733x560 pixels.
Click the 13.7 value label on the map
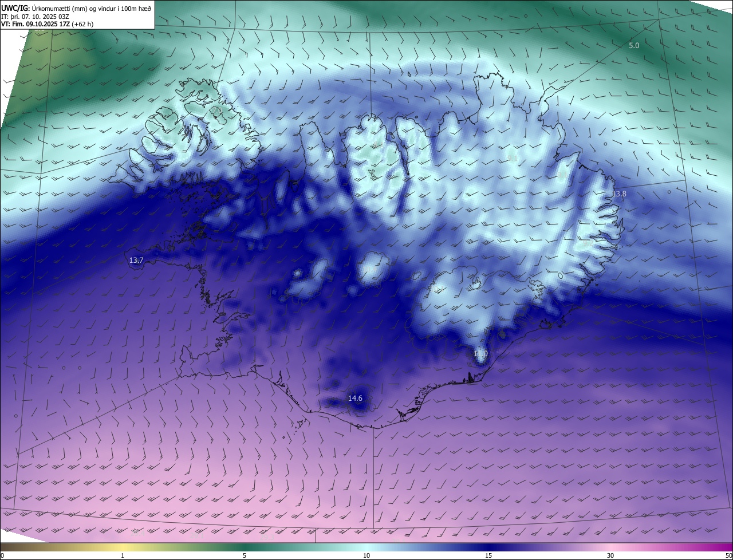tap(136, 260)
